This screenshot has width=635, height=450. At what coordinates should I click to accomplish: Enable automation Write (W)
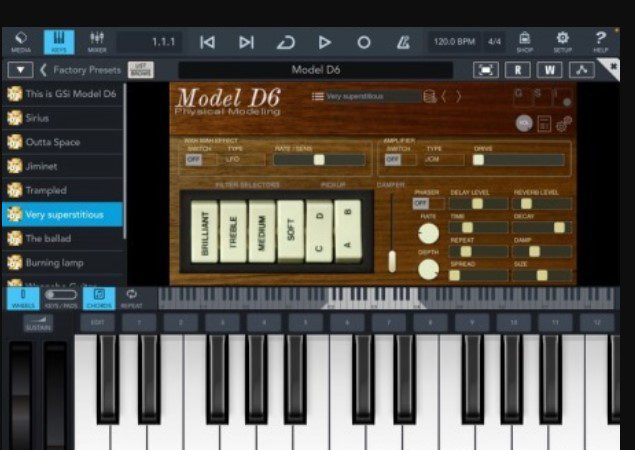(x=550, y=70)
